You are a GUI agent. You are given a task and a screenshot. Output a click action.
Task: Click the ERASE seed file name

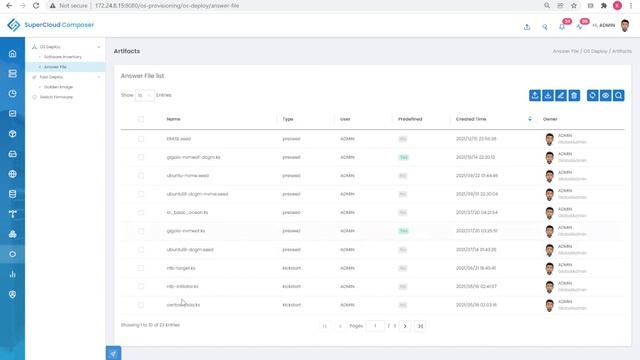click(x=179, y=139)
